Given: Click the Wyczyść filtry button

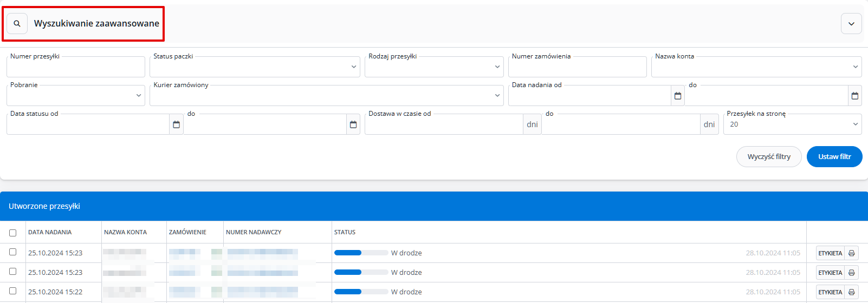Looking at the screenshot, I should pyautogui.click(x=768, y=157).
